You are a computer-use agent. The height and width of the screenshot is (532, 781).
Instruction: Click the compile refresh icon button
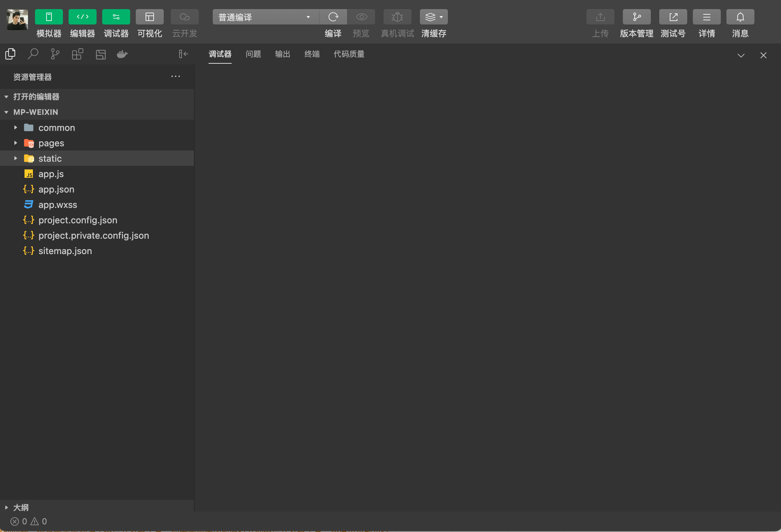333,17
